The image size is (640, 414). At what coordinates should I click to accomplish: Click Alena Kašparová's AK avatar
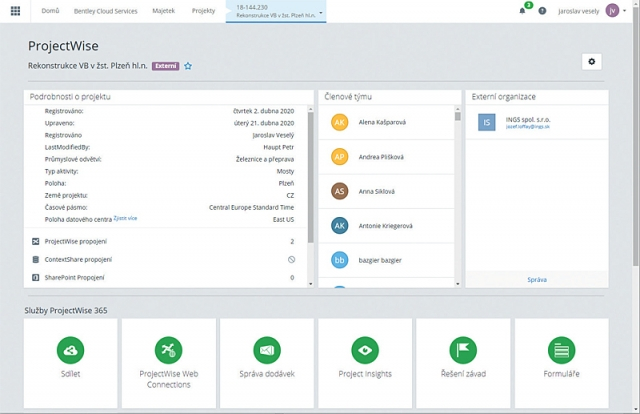340,122
